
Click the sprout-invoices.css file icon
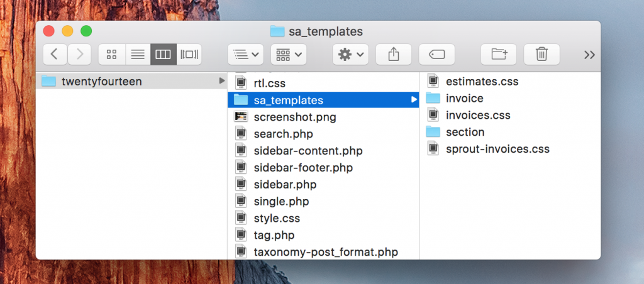click(433, 148)
